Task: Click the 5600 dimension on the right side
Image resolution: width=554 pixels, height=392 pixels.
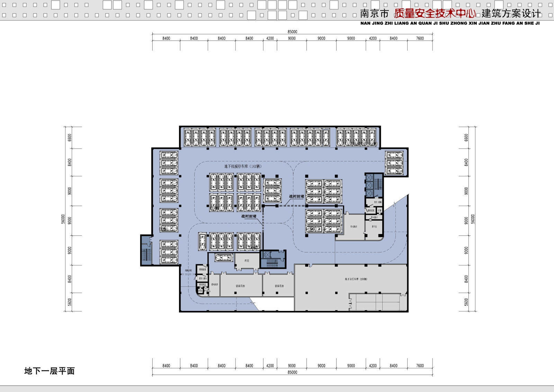Action: pos(466,302)
